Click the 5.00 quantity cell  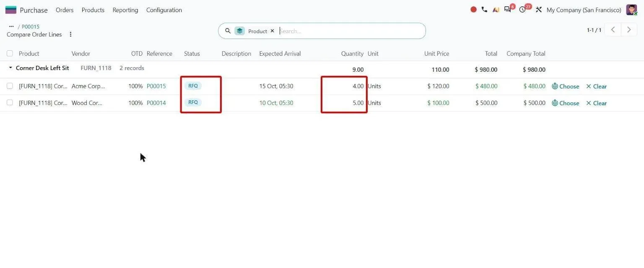point(358,103)
